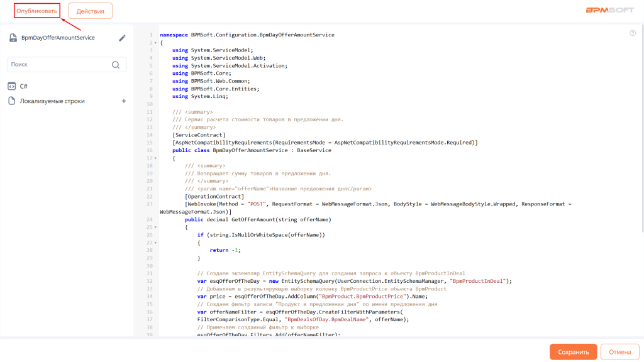
Task: Fold the BpmDayOfferAmountService class at line 17
Action: [x=155, y=158]
